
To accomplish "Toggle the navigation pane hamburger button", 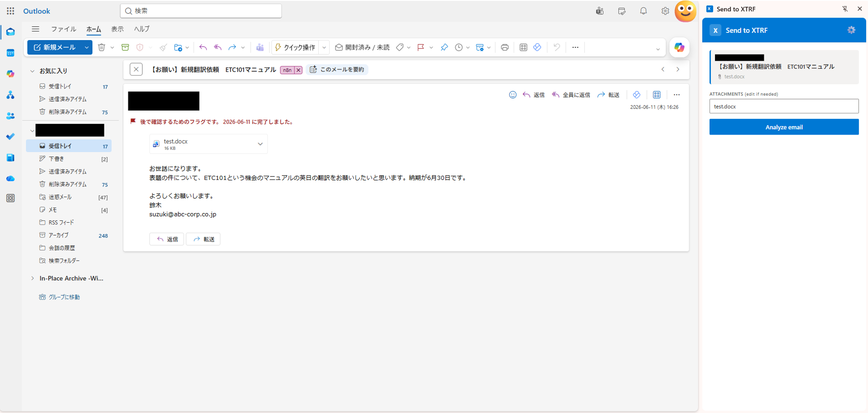I will click(36, 29).
